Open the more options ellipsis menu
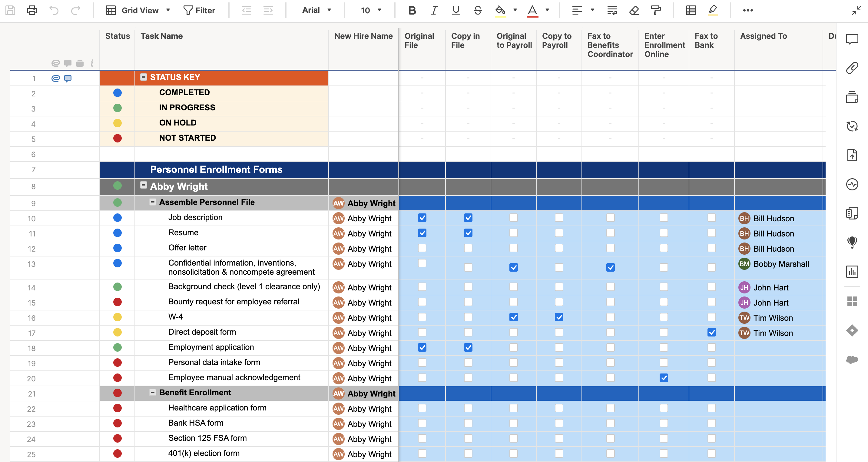The width and height of the screenshot is (868, 462). 748,10
